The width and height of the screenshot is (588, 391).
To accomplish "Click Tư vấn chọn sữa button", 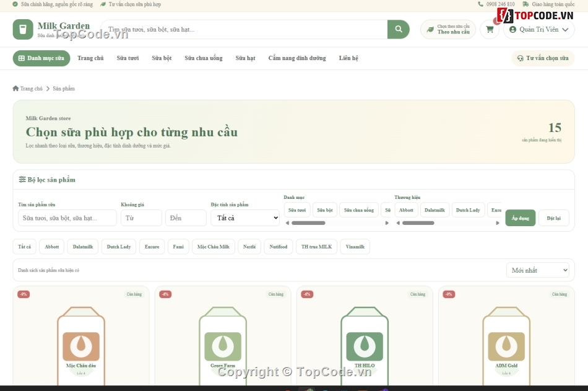I will click(x=543, y=58).
